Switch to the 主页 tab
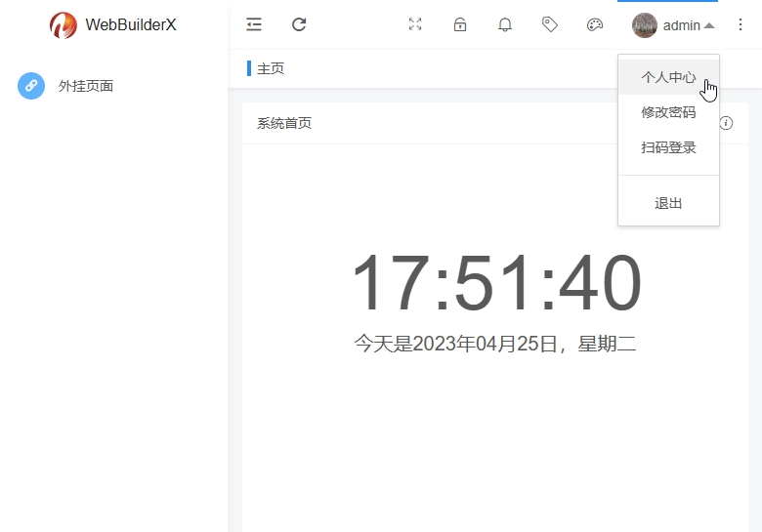Viewport: 762px width, 532px height. click(x=271, y=68)
